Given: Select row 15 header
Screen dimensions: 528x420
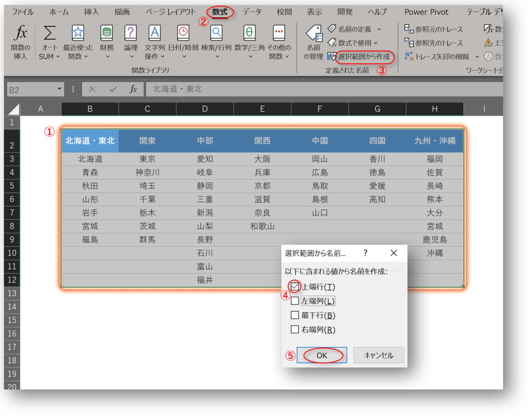Looking at the screenshot, I should coord(12,320).
